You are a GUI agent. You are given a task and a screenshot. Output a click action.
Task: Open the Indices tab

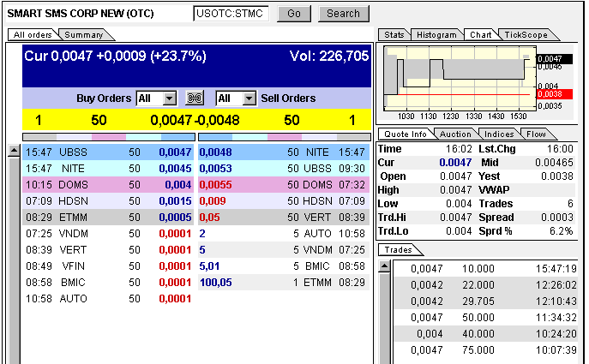click(499, 134)
